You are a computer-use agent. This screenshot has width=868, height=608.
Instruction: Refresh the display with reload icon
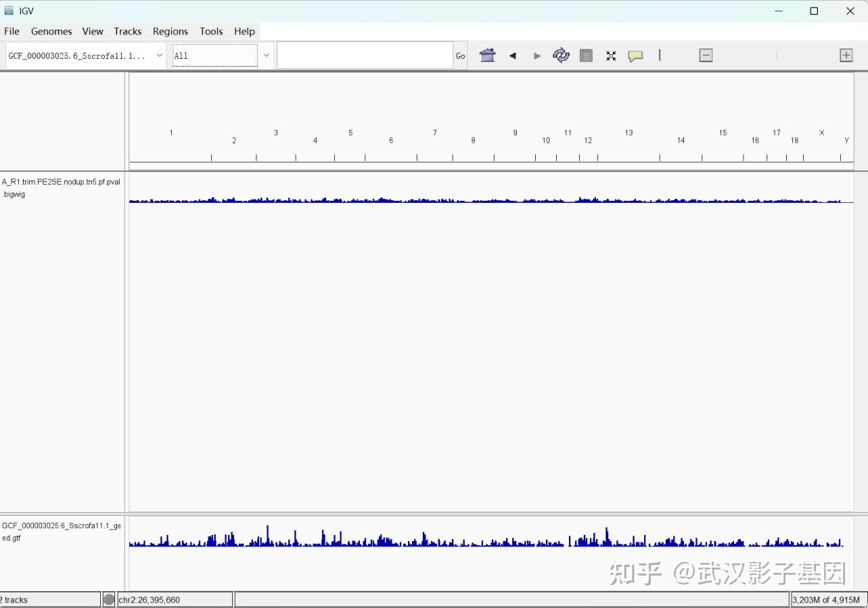click(561, 55)
